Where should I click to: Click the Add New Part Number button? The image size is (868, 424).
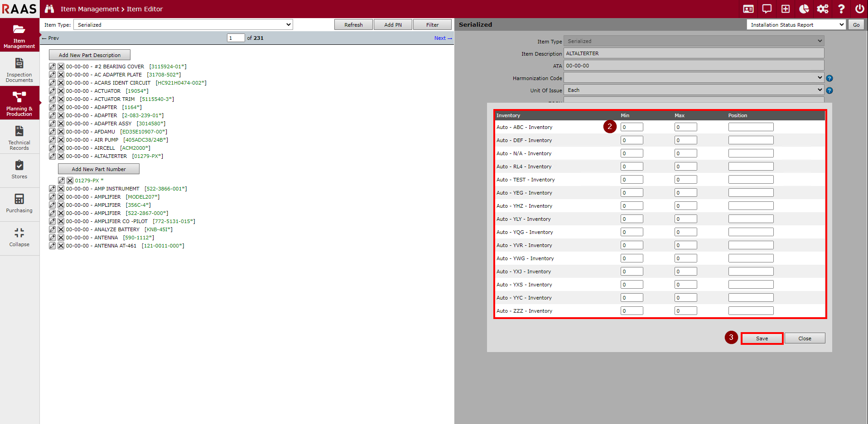(99, 169)
